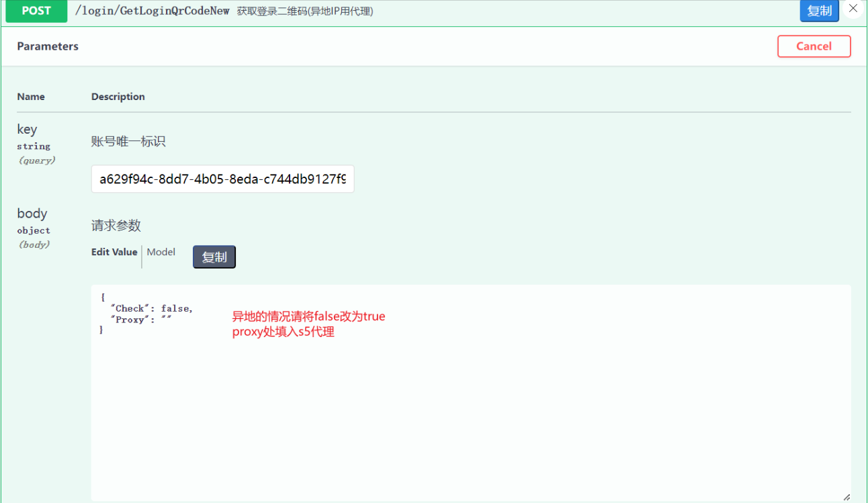The width and height of the screenshot is (868, 503).
Task: Click the dark 复制 button beside Model
Action: coord(214,257)
